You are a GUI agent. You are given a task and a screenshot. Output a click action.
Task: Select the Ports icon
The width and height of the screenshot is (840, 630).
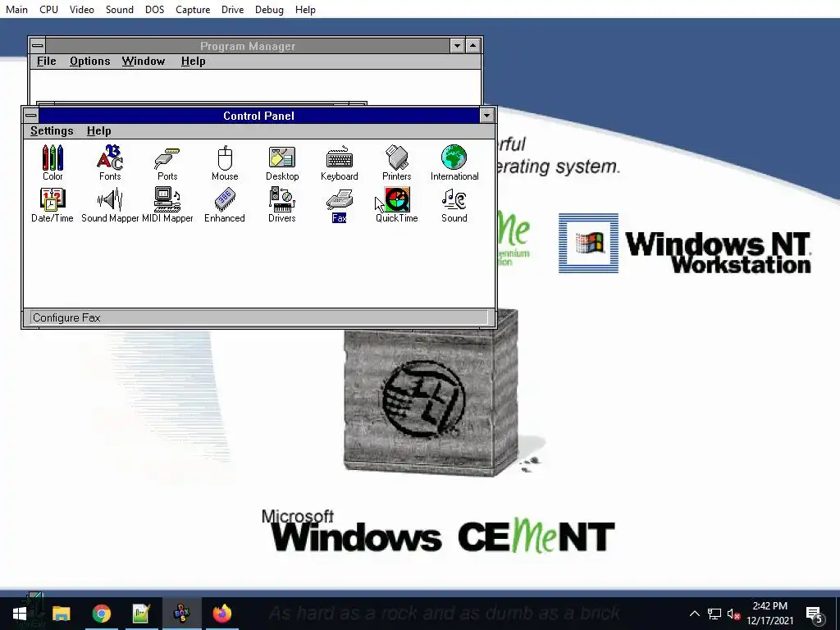167,162
